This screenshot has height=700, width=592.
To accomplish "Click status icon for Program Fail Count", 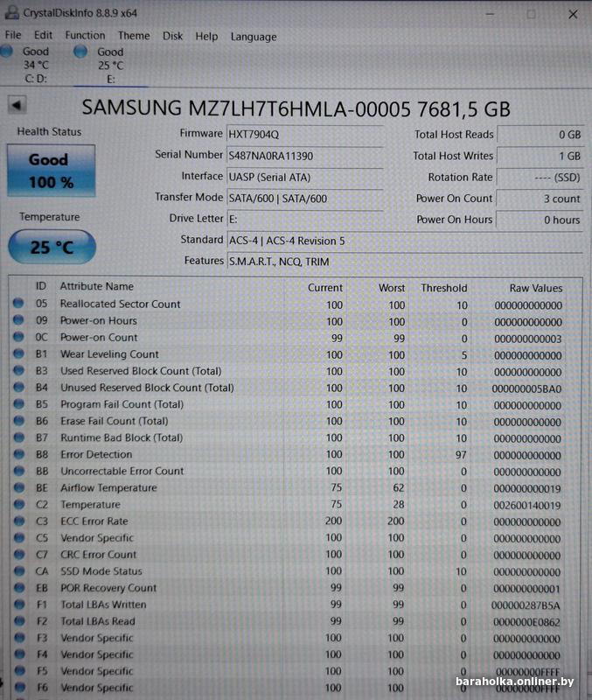I will (18, 403).
